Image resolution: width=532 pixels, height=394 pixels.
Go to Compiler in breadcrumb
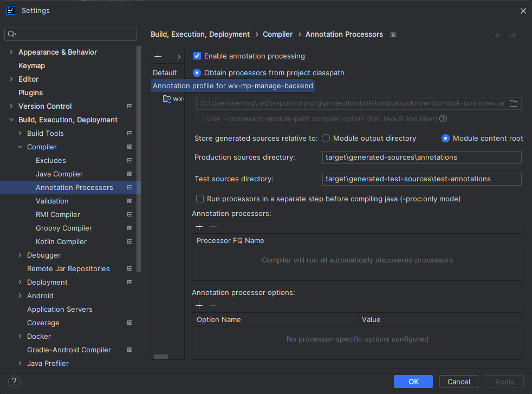coord(277,34)
